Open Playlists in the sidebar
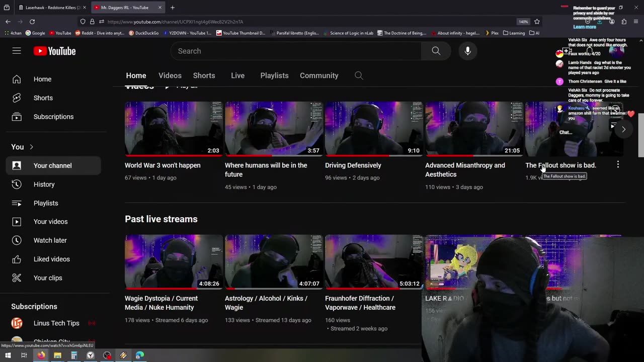This screenshot has height=362, width=644. coord(53,203)
